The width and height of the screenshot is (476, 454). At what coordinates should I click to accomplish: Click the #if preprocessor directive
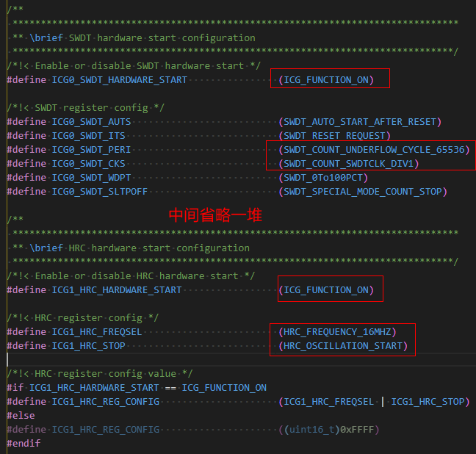(15, 388)
